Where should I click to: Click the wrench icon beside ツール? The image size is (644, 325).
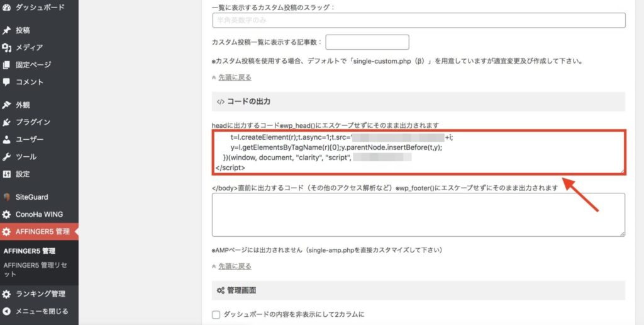6,157
